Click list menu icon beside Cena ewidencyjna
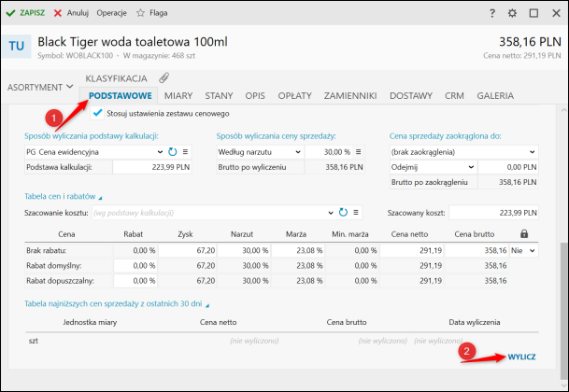The height and width of the screenshot is (392, 569). coord(185,152)
